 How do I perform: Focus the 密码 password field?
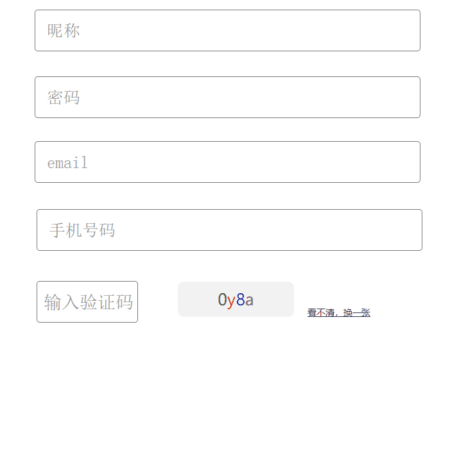[227, 98]
